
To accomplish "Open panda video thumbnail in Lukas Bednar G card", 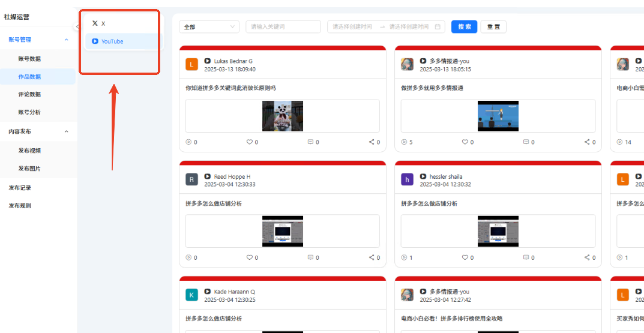I will [x=283, y=116].
